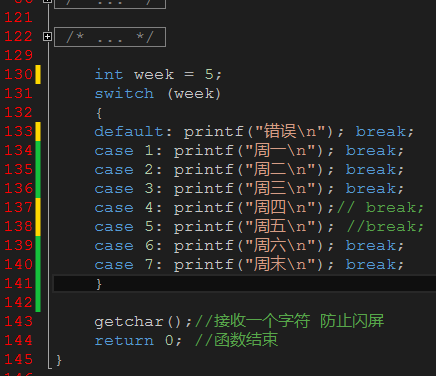This screenshot has width=436, height=376.
Task: Click line number 141 in the gutter
Action: coord(18,284)
